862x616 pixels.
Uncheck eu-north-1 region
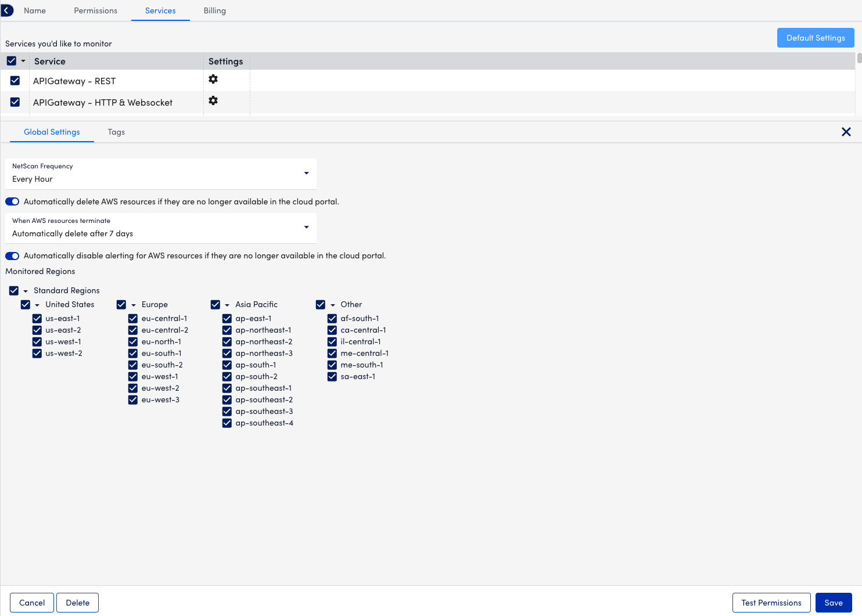point(133,341)
